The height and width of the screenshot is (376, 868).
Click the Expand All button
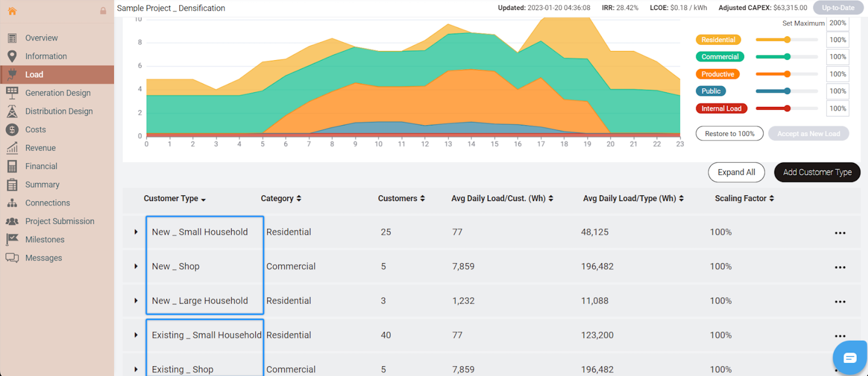[736, 172]
